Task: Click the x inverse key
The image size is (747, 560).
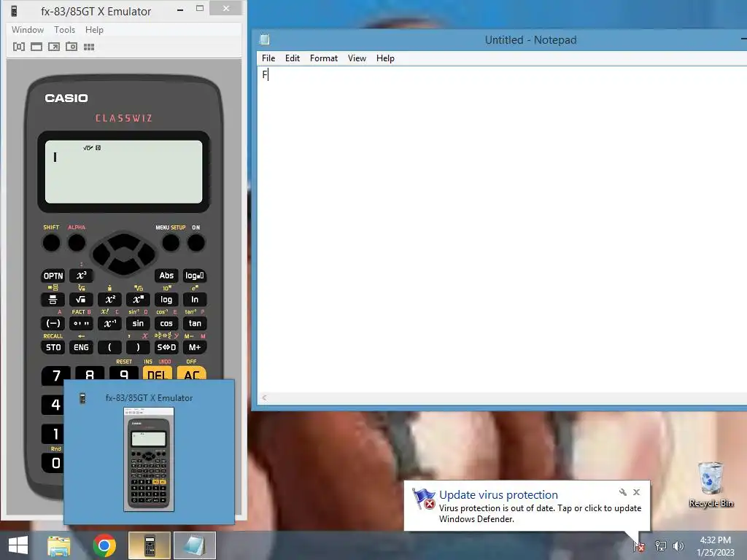Action: click(x=109, y=323)
